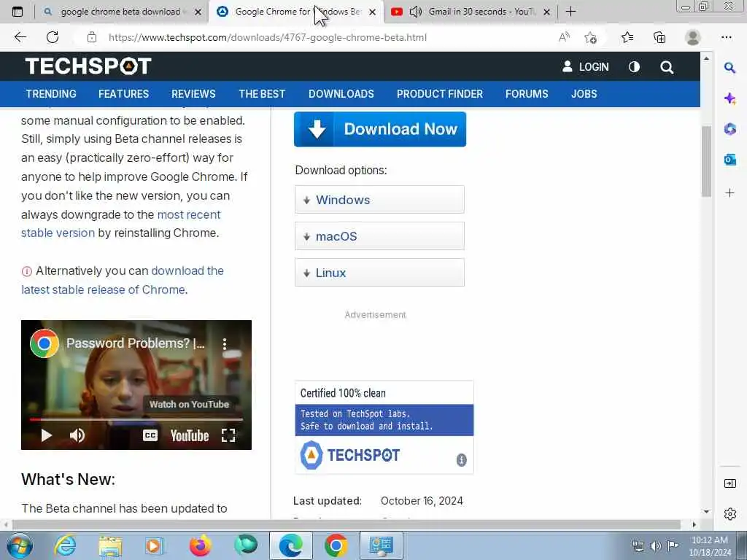The width and height of the screenshot is (747, 560).
Task: Go back with the browser back arrow
Action: (20, 37)
